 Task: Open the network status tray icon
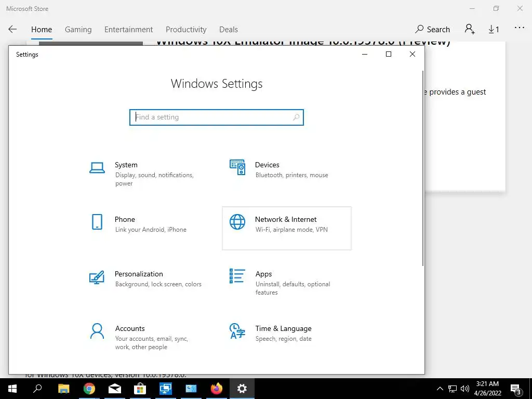click(x=453, y=389)
